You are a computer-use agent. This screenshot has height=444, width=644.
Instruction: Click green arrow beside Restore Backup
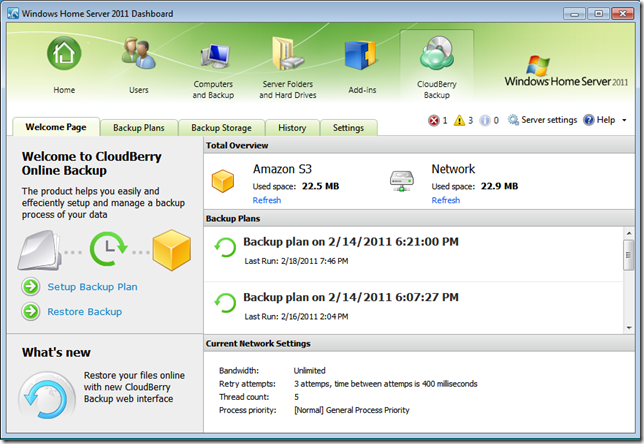coord(31,311)
